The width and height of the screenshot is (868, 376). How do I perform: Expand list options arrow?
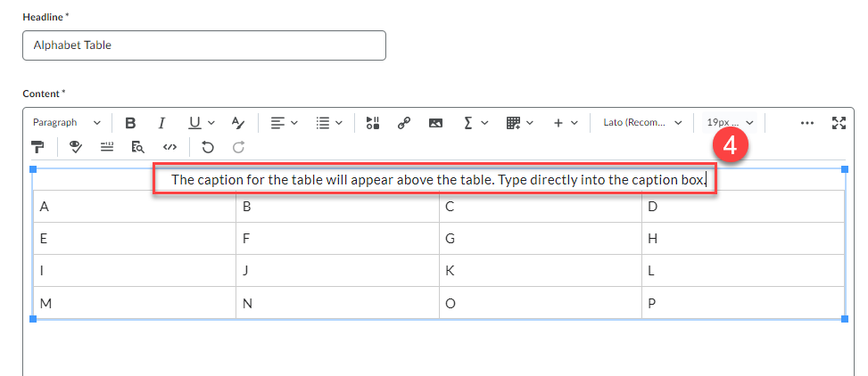click(x=339, y=123)
